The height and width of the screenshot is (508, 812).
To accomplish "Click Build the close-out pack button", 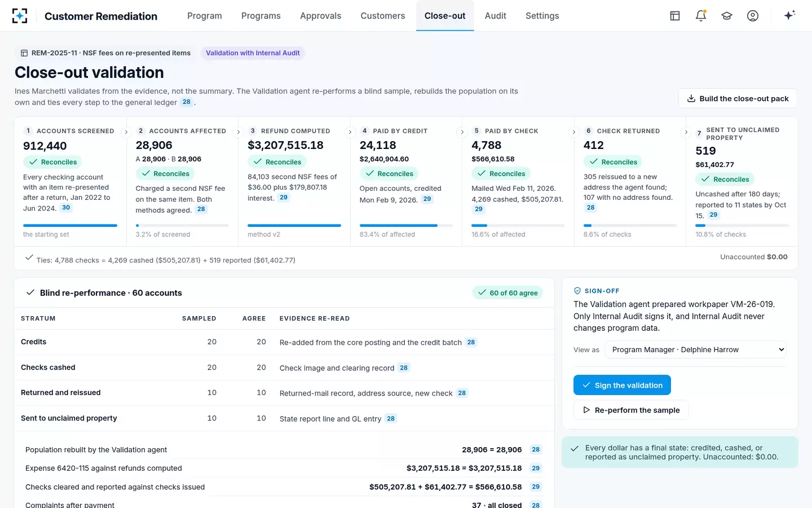I will coord(738,98).
